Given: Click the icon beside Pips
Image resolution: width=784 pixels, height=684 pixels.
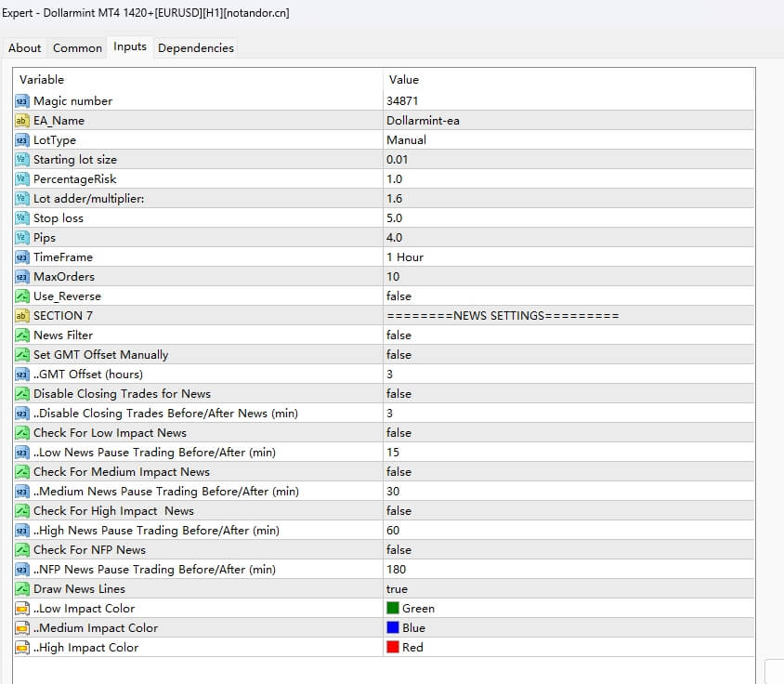Looking at the screenshot, I should [x=22, y=238].
